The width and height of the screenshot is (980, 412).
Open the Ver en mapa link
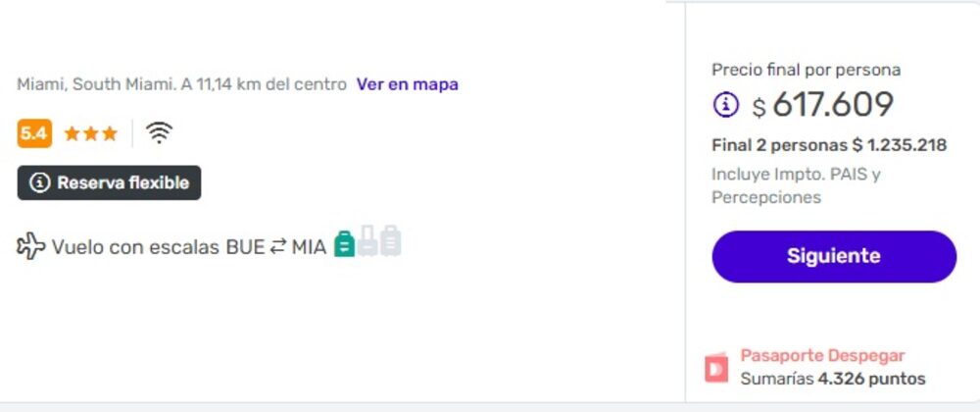(x=407, y=84)
